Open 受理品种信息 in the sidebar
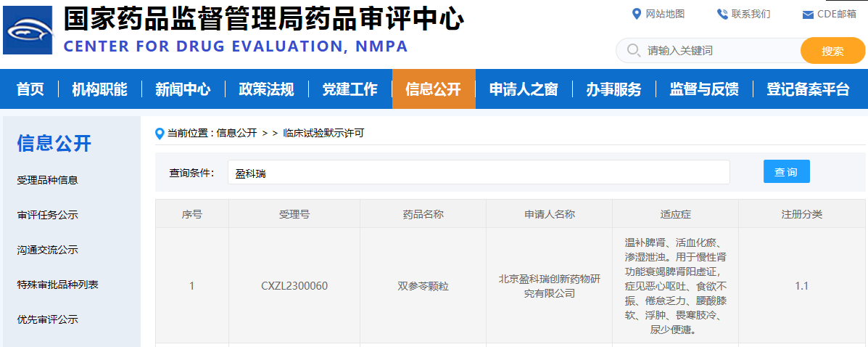Screen dimensions: 868x347 click(x=47, y=180)
